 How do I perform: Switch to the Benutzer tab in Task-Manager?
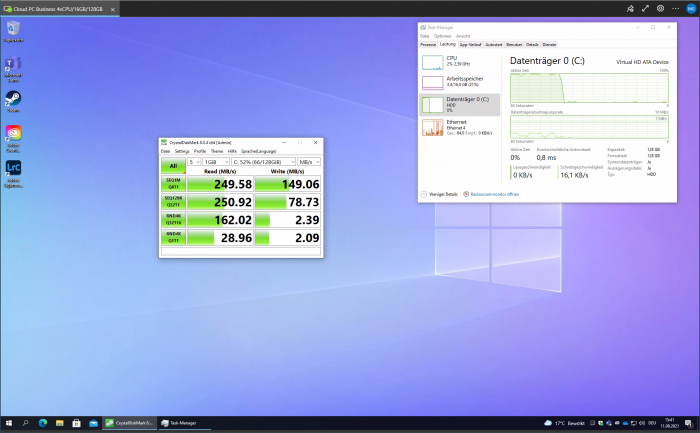click(x=514, y=45)
